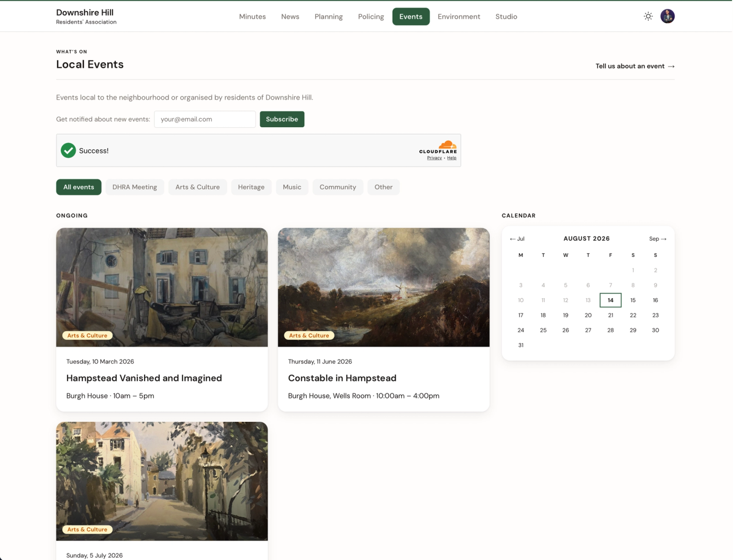Go to previous month Jul

[x=517, y=239]
